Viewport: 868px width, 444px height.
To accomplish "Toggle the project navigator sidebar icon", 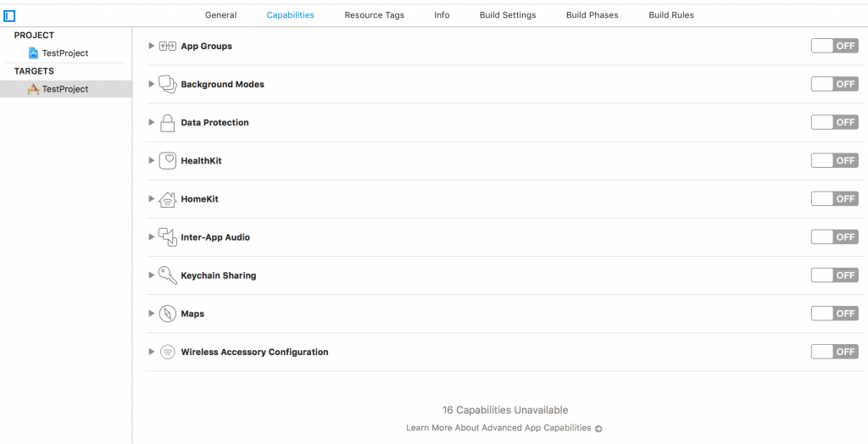I will coord(9,16).
